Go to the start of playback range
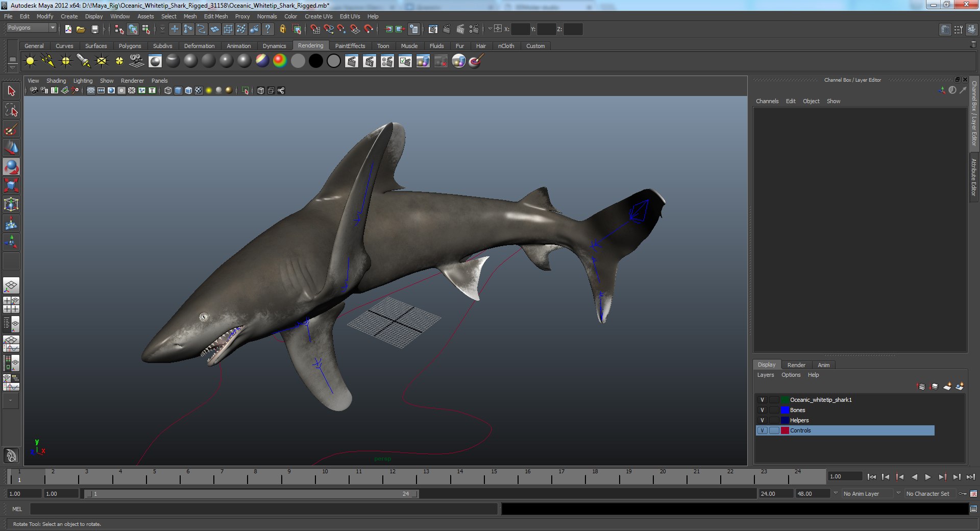 point(872,477)
